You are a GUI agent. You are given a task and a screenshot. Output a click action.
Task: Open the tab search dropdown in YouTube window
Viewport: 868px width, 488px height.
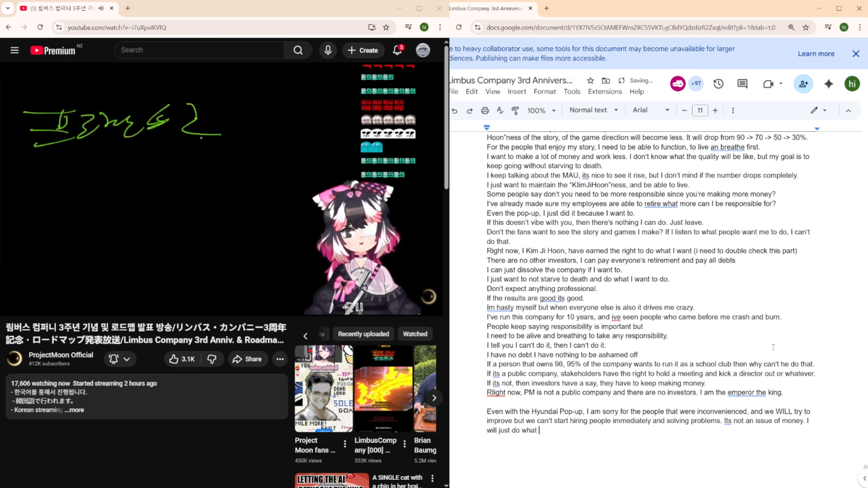tap(8, 8)
